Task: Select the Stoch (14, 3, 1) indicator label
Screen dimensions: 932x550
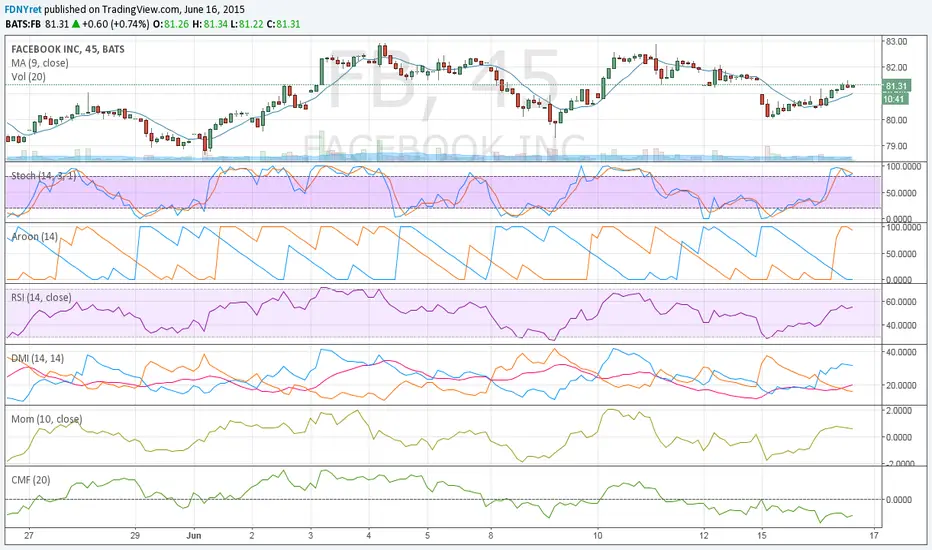Action: click(43, 176)
